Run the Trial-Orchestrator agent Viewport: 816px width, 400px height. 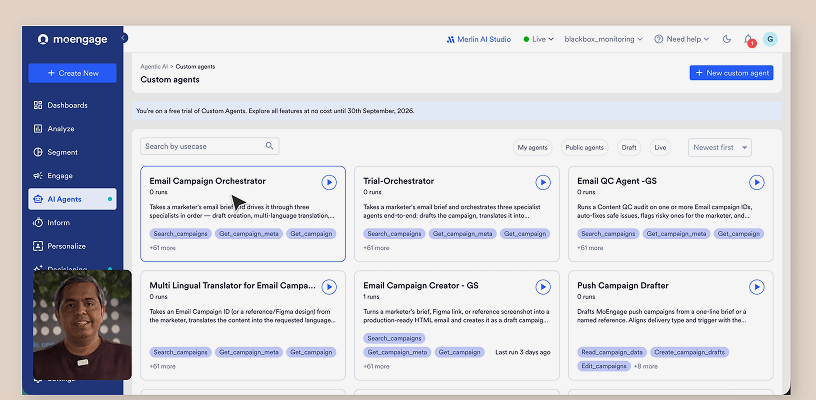pyautogui.click(x=543, y=183)
